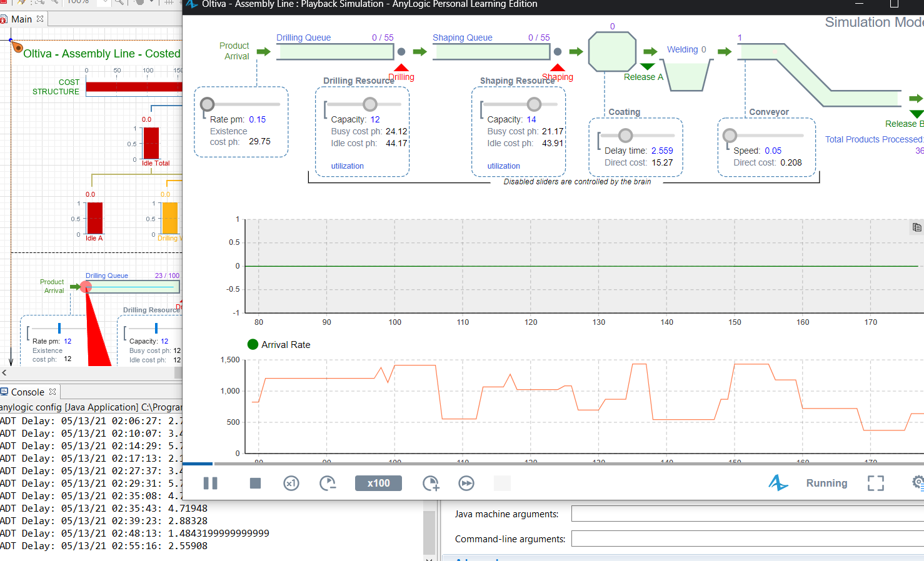Image resolution: width=924 pixels, height=561 pixels.
Task: Toggle full screen mode for simulation
Action: coord(876,483)
